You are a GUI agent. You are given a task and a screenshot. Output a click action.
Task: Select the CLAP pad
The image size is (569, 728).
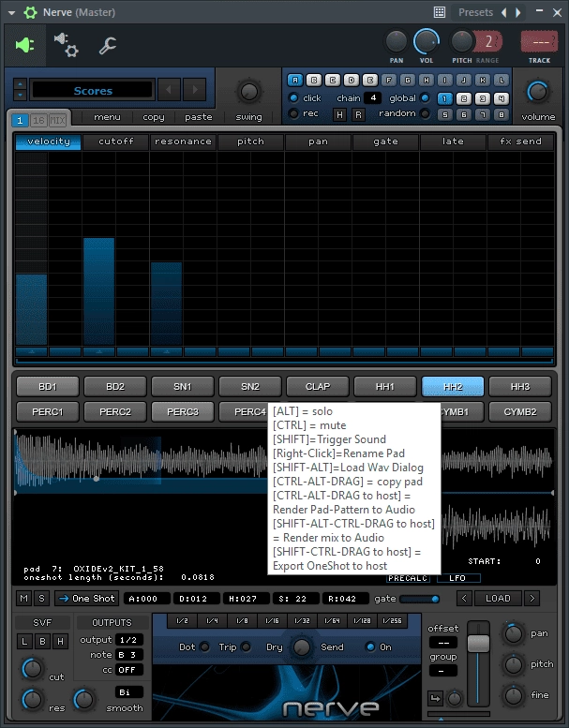[317, 386]
